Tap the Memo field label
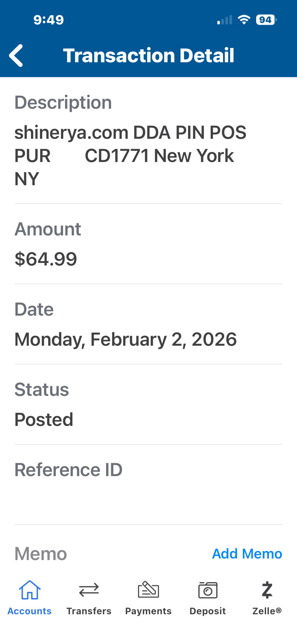Image resolution: width=297 pixels, height=644 pixels. (41, 554)
